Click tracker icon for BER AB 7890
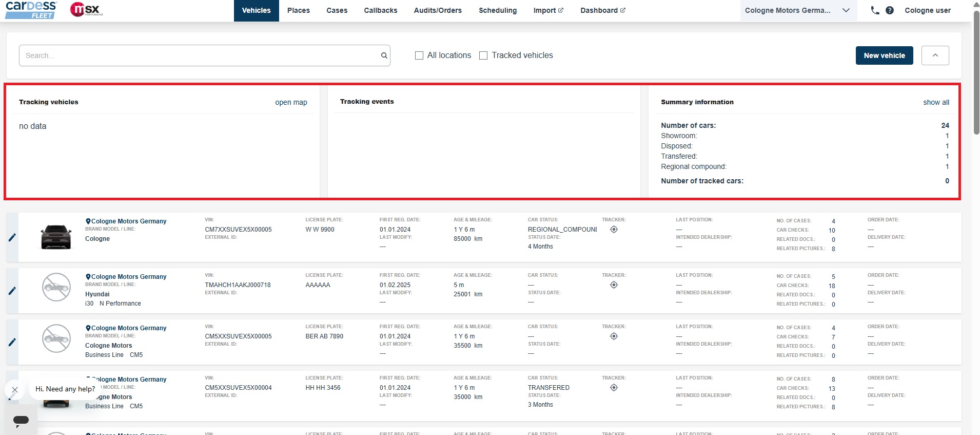Screen dimensions: 980x435 click(614, 336)
